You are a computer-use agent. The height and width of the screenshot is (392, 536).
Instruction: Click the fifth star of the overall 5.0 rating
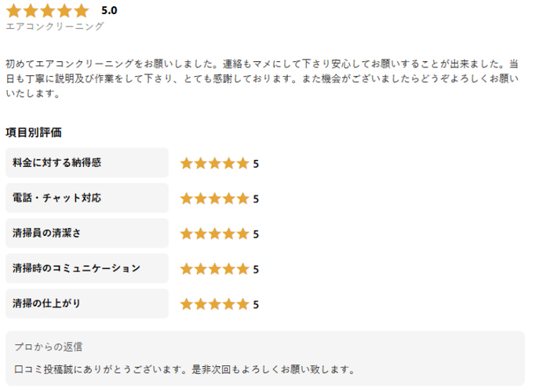pyautogui.click(x=82, y=11)
